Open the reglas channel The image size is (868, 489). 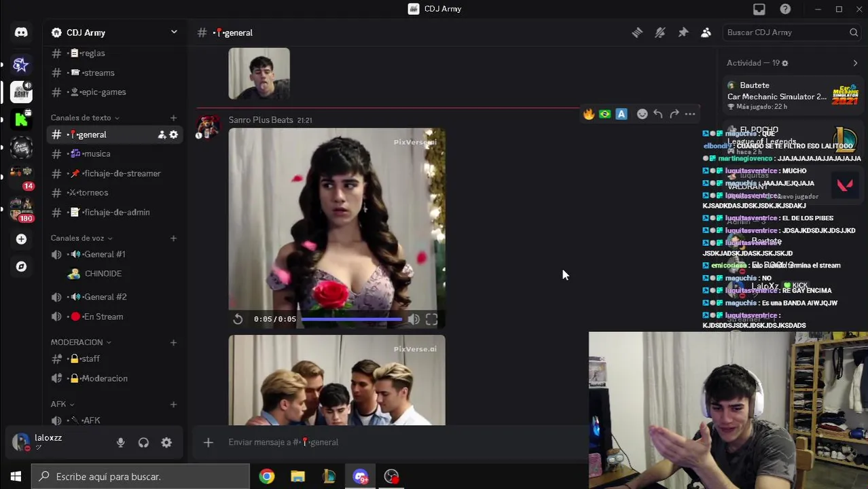(x=115, y=53)
